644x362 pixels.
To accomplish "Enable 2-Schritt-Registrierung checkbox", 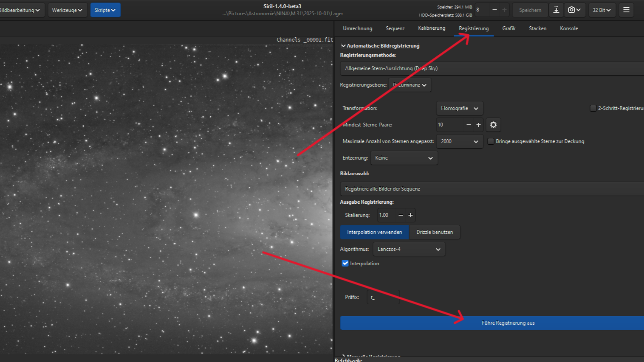I will [x=593, y=108].
